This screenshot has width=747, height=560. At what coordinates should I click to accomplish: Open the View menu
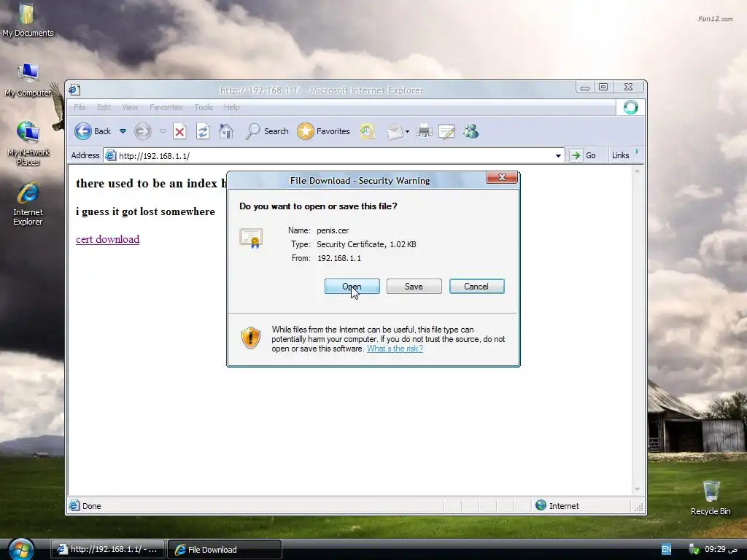tap(130, 107)
